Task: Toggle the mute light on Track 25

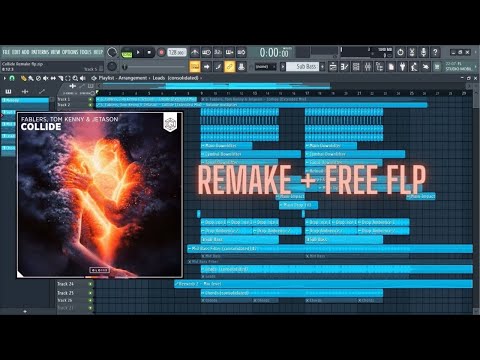Action: pos(90,293)
